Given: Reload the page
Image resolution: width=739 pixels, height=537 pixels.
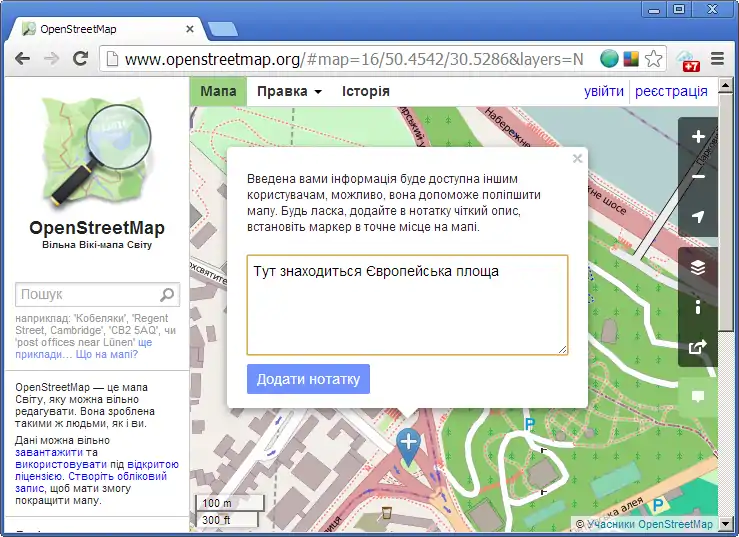Looking at the screenshot, I should (x=81, y=59).
